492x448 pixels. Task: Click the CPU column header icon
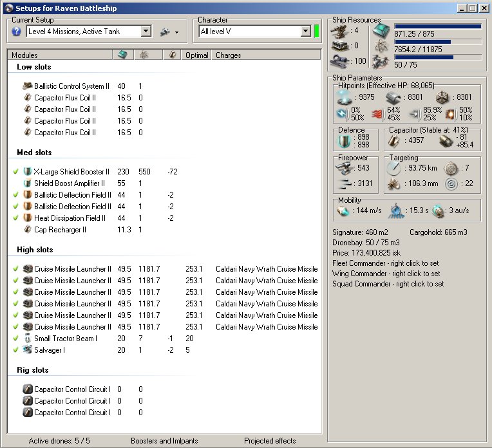(123, 55)
